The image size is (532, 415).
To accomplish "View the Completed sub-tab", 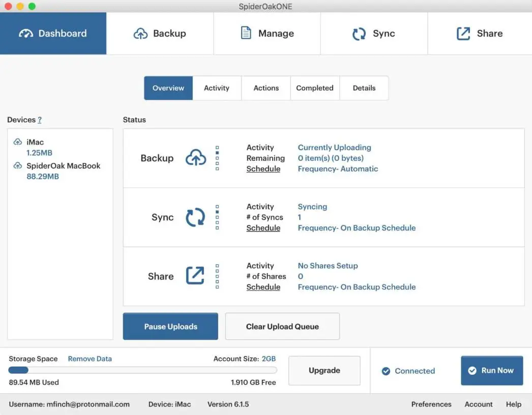I will 315,88.
